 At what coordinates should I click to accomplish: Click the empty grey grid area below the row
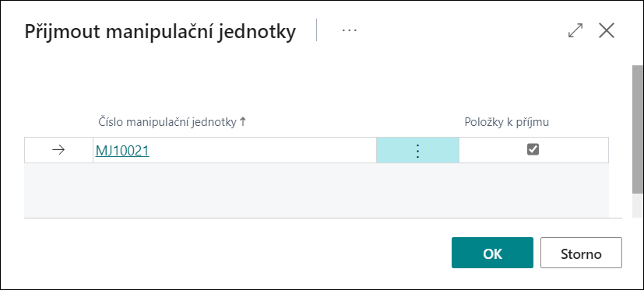pyautogui.click(x=316, y=190)
